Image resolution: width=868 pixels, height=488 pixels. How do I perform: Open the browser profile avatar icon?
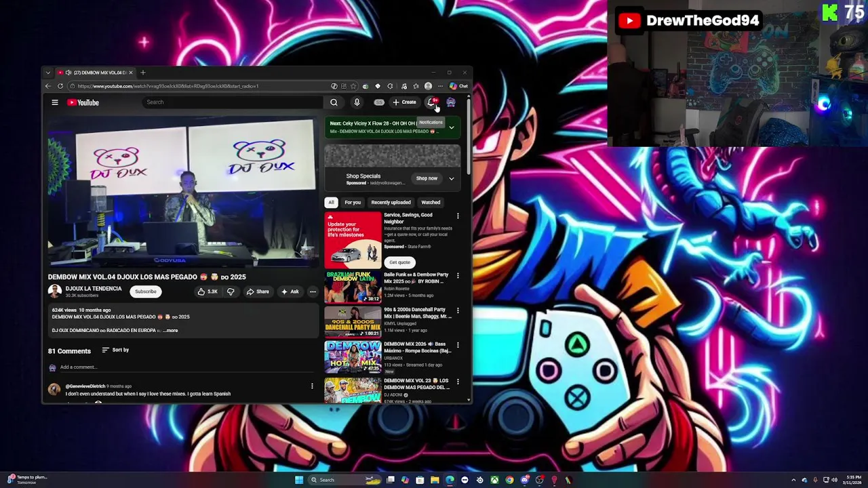pyautogui.click(x=428, y=86)
